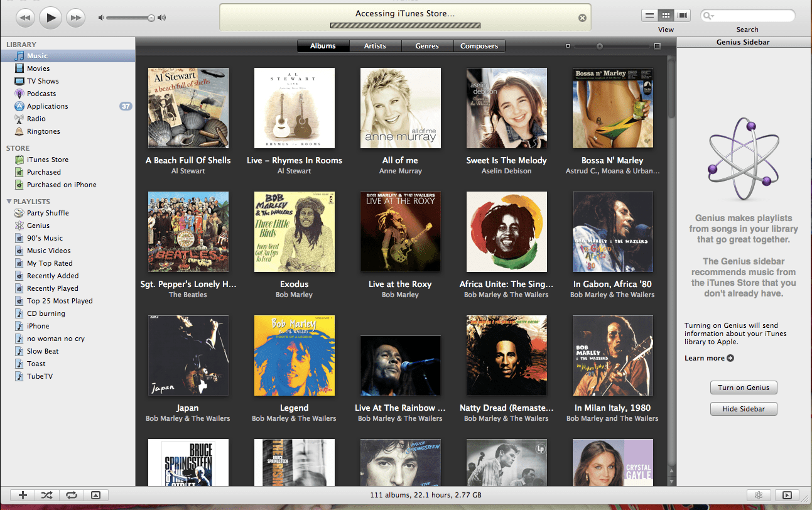
Task: Follow the Learn more link
Action: pos(709,358)
